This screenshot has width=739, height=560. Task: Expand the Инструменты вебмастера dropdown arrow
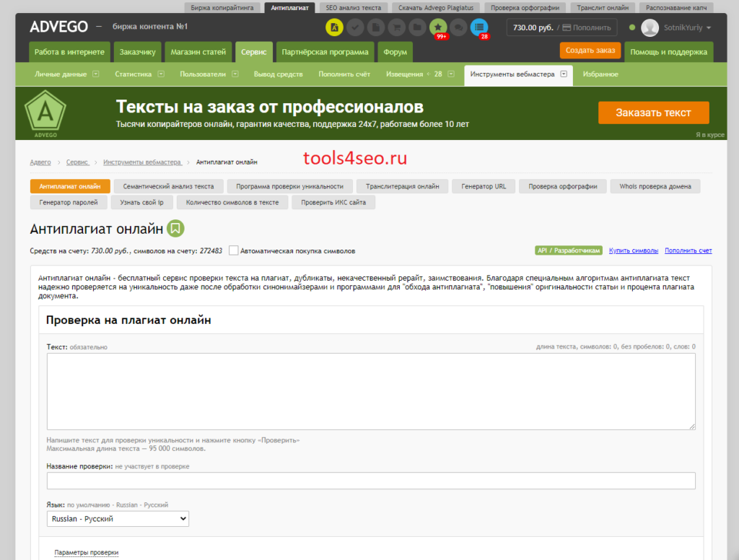(564, 74)
